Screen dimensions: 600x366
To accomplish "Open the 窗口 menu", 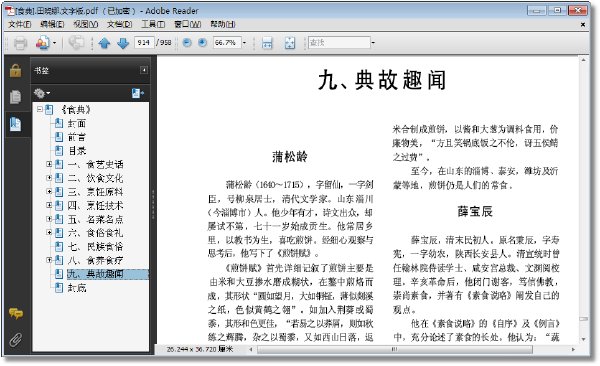I will [188, 24].
